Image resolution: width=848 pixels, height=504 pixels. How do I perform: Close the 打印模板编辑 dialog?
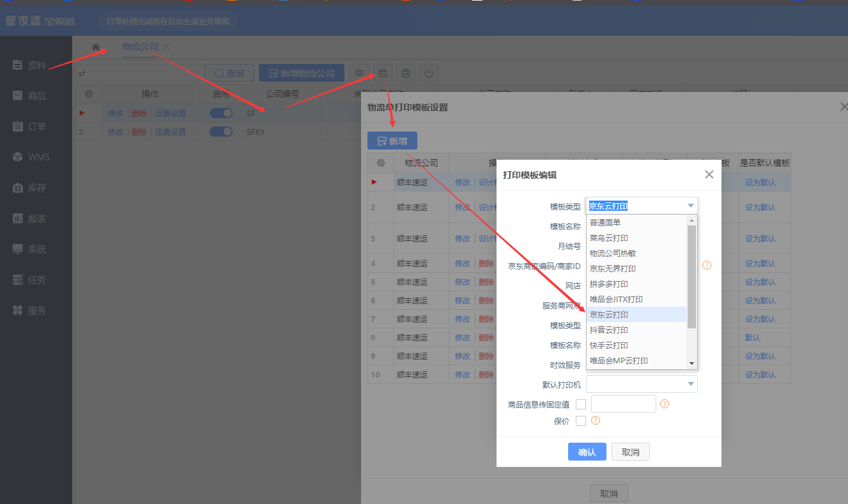pyautogui.click(x=709, y=174)
